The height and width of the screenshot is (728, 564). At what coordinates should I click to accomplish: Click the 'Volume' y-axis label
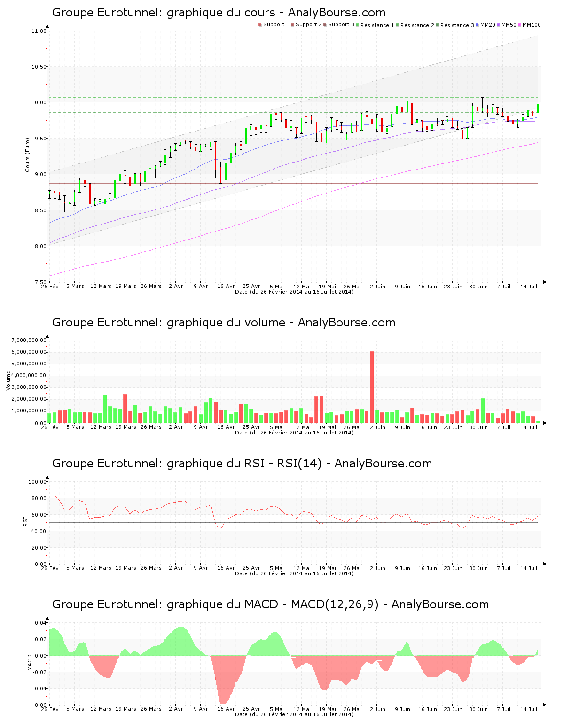[x=8, y=381]
